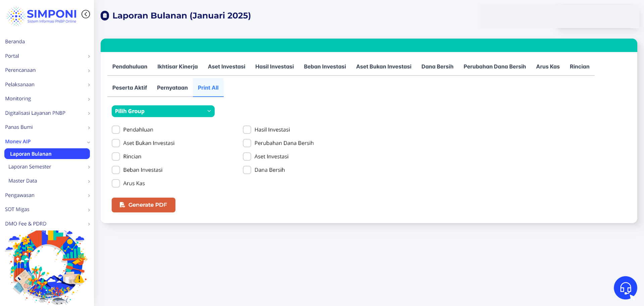Expand the Master Data chevron
Image resolution: width=644 pixels, height=306 pixels.
click(89, 182)
